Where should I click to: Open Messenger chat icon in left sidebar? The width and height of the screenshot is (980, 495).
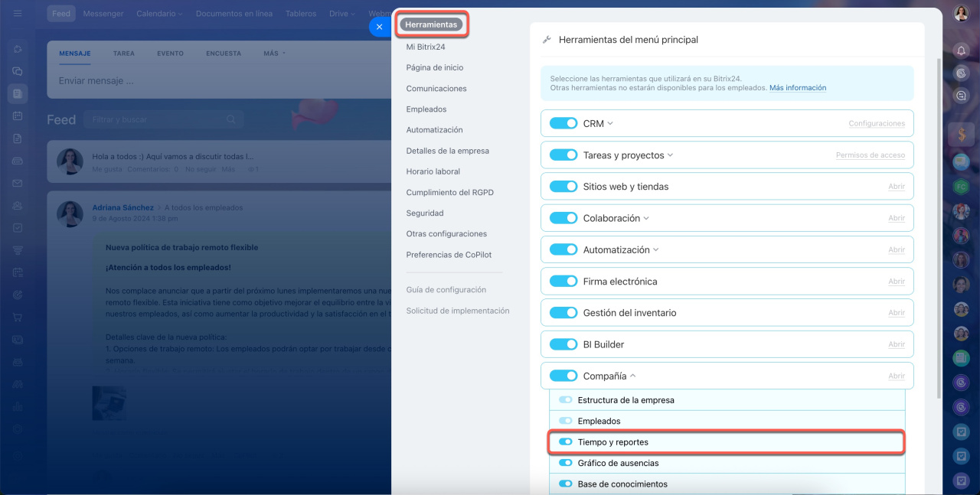pos(17,71)
